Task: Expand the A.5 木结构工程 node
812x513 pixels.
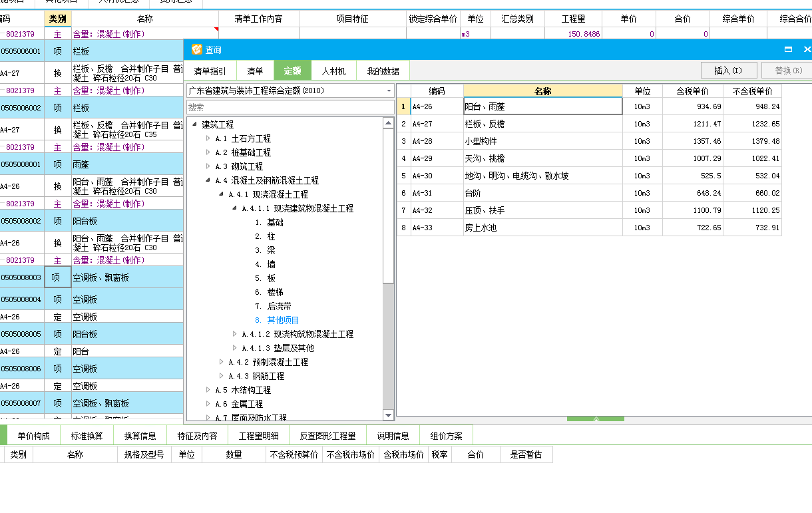Action: [208, 390]
